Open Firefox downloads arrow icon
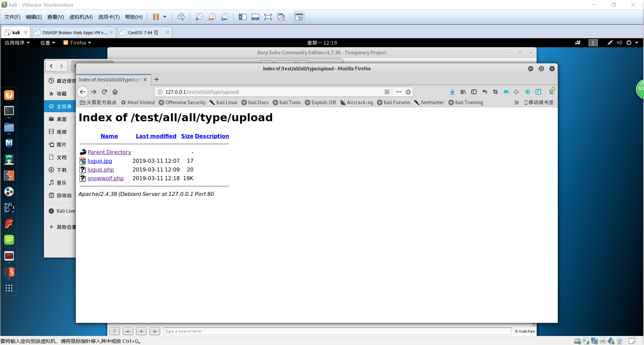 (452, 92)
